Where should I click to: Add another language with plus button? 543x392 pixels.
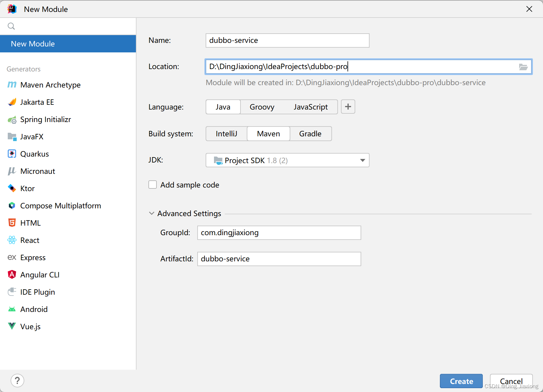[348, 107]
